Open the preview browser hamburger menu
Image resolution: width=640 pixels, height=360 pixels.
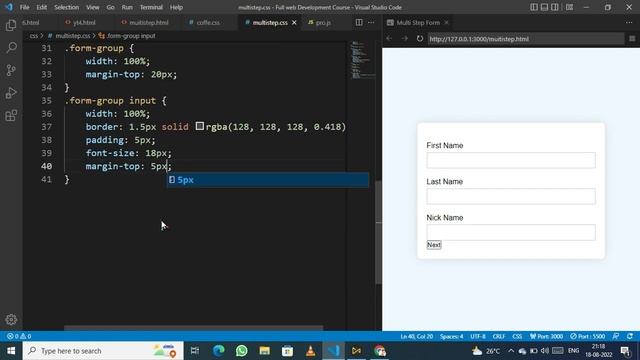pyautogui.click(x=632, y=38)
